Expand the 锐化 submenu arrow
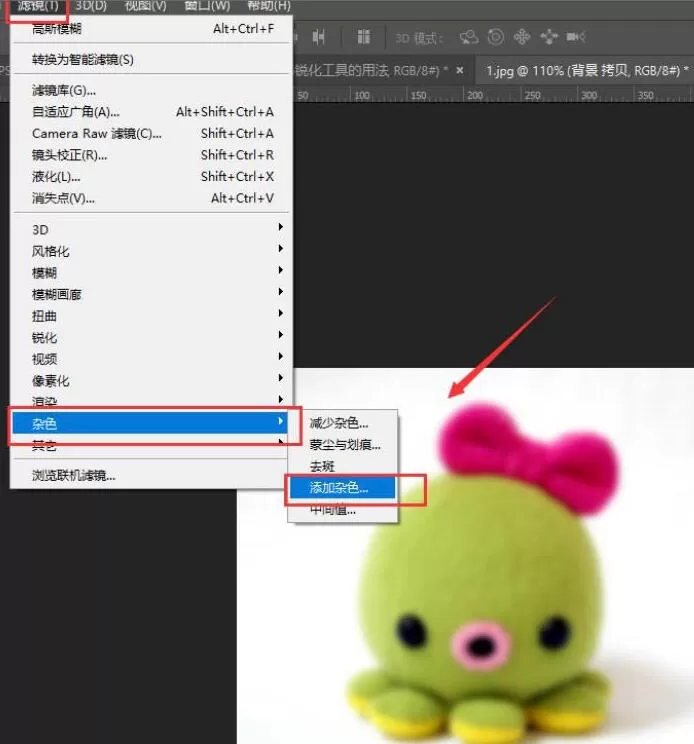The height and width of the screenshot is (744, 694). [281, 335]
